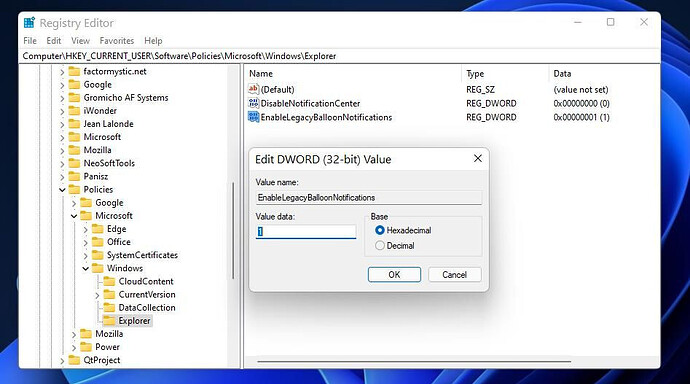The width and height of the screenshot is (690, 384).
Task: Collapse the Windows key node
Action: point(85,269)
